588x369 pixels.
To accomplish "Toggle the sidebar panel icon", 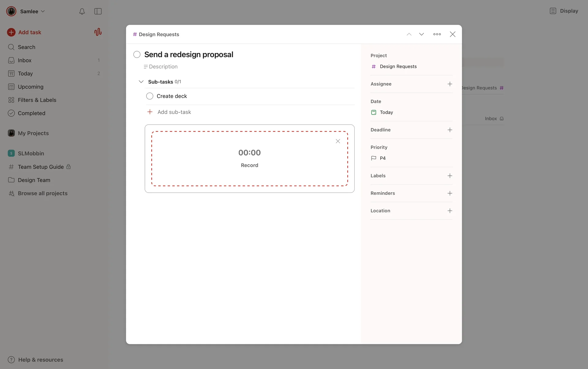I will click(98, 11).
